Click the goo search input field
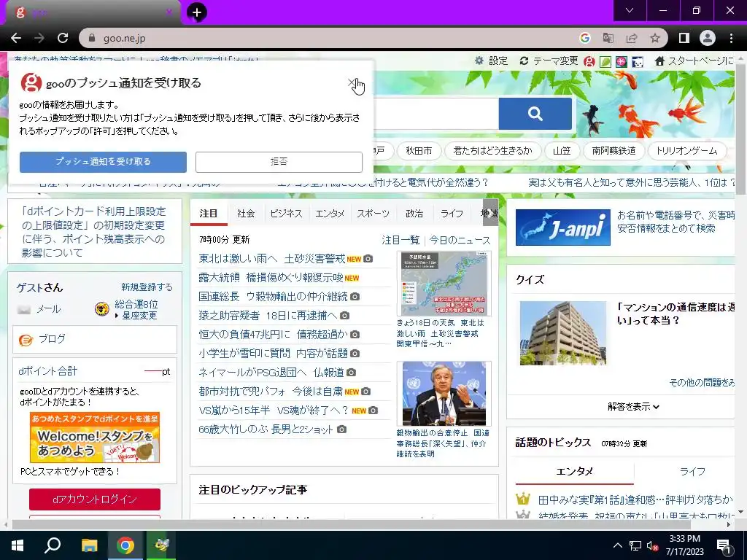747x560 pixels. click(435, 114)
